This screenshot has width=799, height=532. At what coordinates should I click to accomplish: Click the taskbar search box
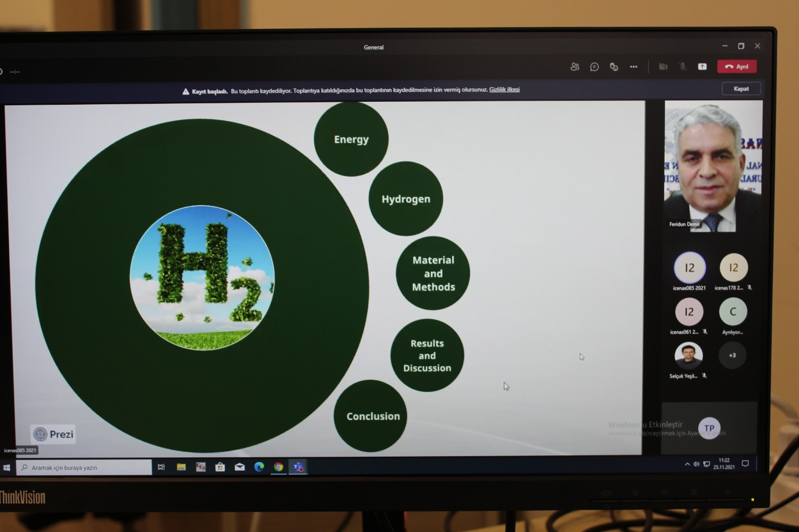tap(84, 468)
